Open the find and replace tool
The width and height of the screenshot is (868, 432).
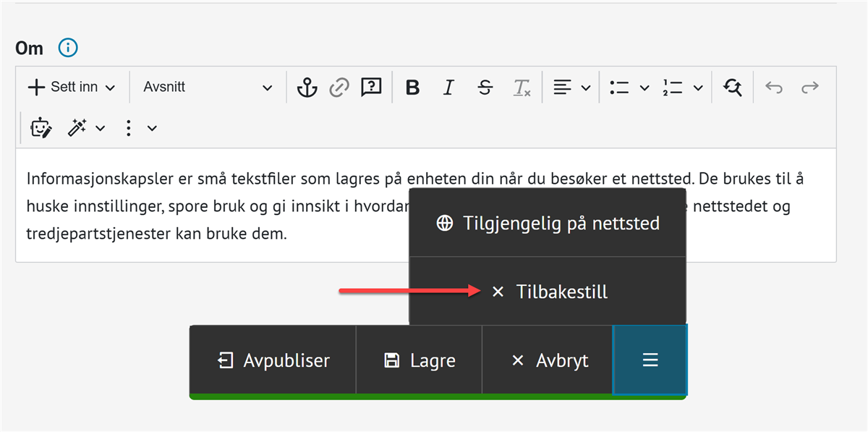tap(733, 88)
